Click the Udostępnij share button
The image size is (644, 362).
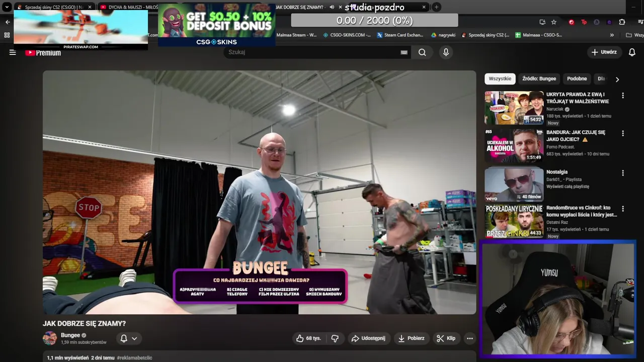pyautogui.click(x=368, y=338)
